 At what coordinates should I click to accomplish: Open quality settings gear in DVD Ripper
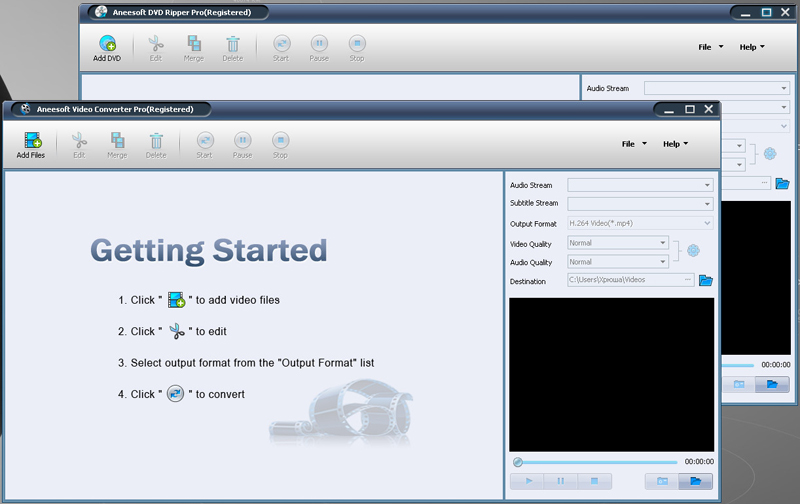click(770, 154)
